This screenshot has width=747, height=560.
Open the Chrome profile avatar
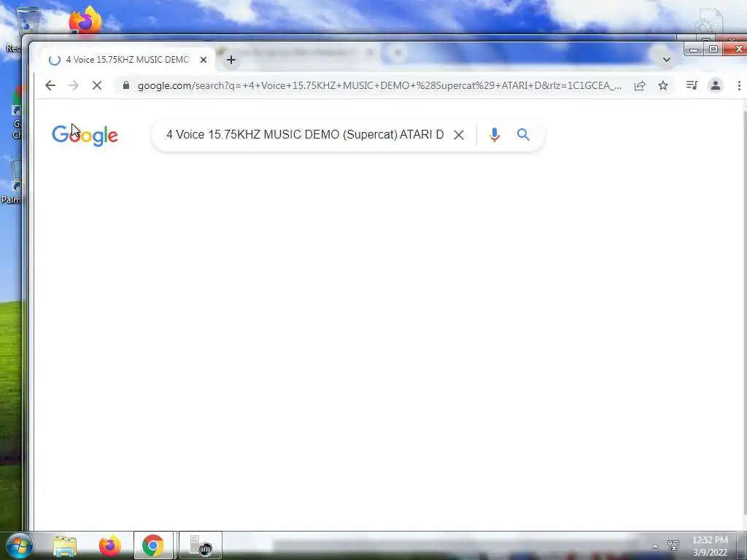coord(716,86)
